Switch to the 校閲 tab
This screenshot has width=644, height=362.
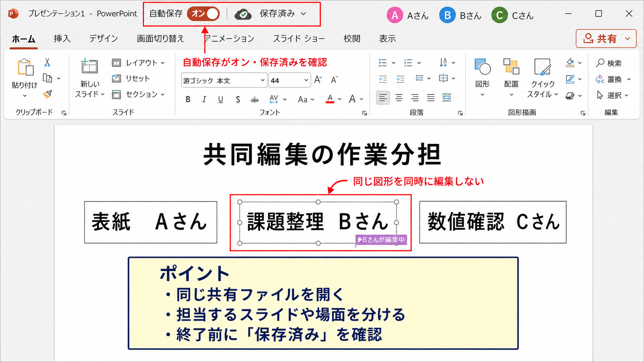[352, 39]
